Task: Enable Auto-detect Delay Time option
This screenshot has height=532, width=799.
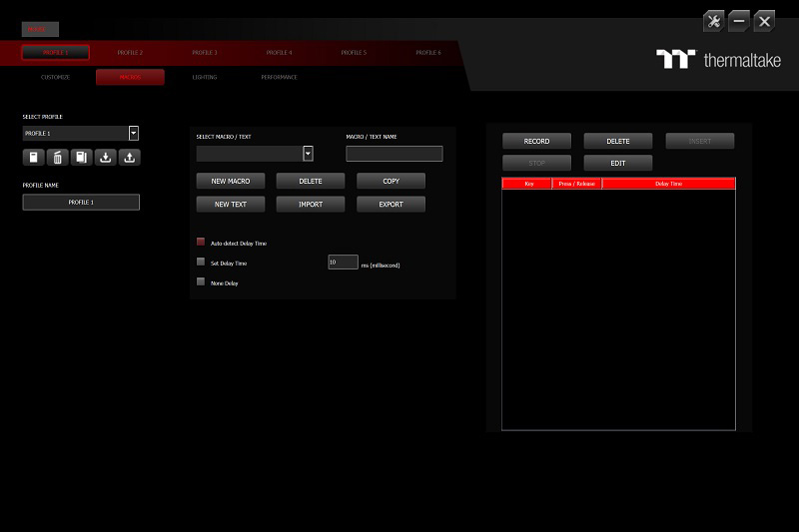Action: pyautogui.click(x=201, y=243)
